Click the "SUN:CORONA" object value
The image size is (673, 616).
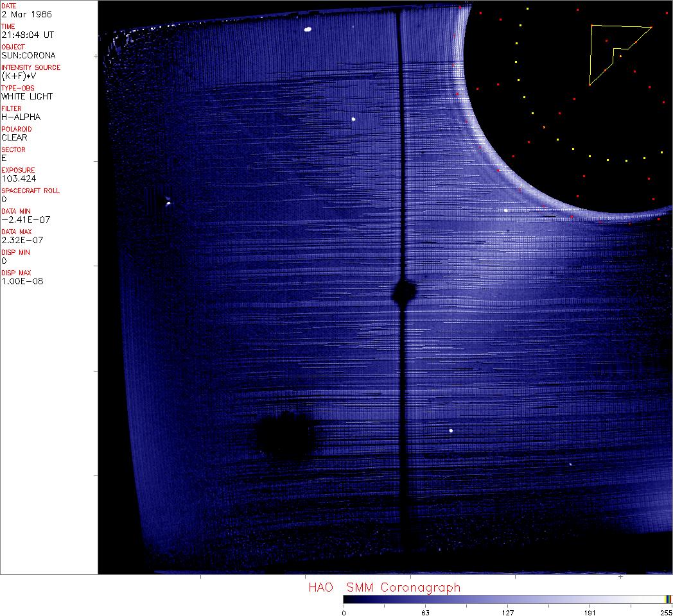[x=28, y=55]
